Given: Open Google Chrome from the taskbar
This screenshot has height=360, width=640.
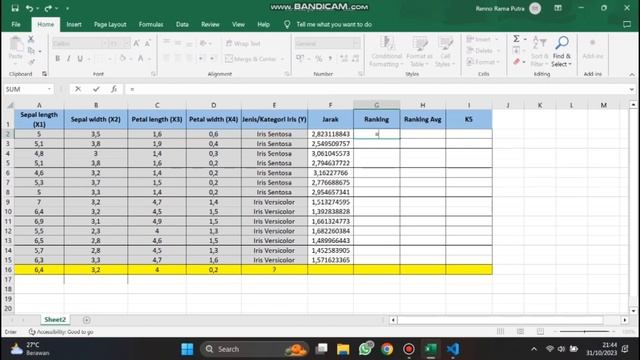Looking at the screenshot, I should click(x=387, y=349).
